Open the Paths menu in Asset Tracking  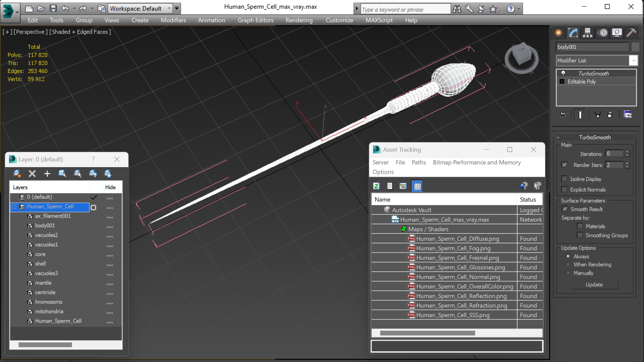pyautogui.click(x=418, y=162)
